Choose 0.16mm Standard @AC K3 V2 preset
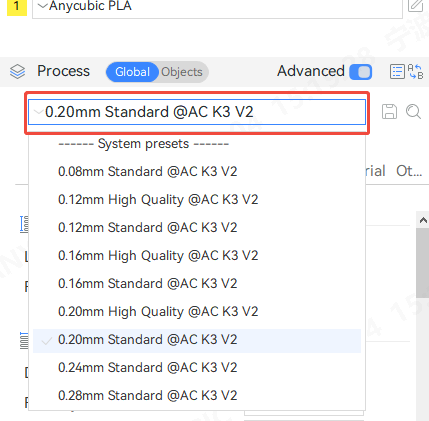Screen dimensions: 429x421 click(x=197, y=284)
